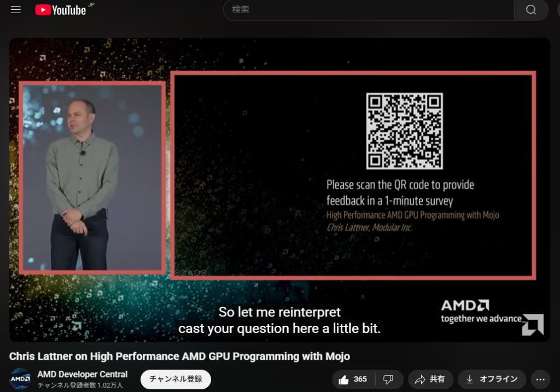
Task: Click the magnifier search button
Action: pyautogui.click(x=530, y=10)
